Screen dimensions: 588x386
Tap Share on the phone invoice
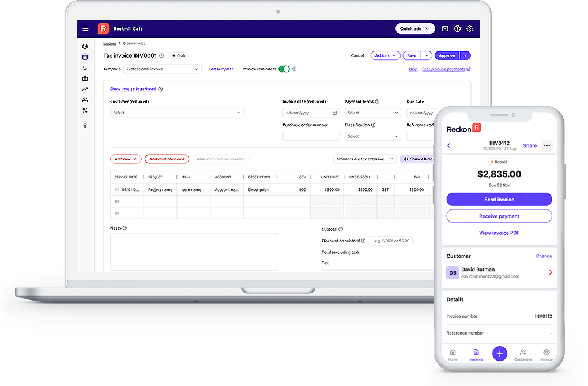pyautogui.click(x=530, y=145)
